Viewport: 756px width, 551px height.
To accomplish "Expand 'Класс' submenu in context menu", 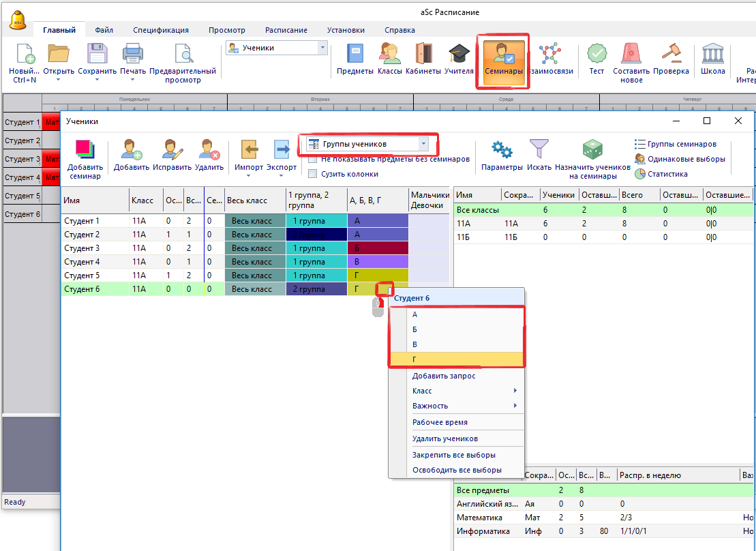I will point(464,391).
